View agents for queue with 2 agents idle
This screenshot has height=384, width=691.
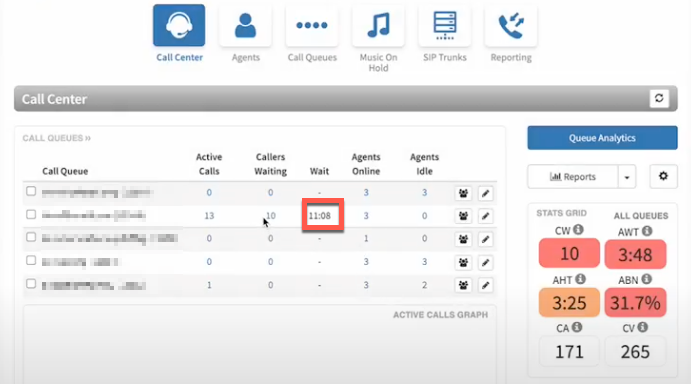pyautogui.click(x=463, y=285)
